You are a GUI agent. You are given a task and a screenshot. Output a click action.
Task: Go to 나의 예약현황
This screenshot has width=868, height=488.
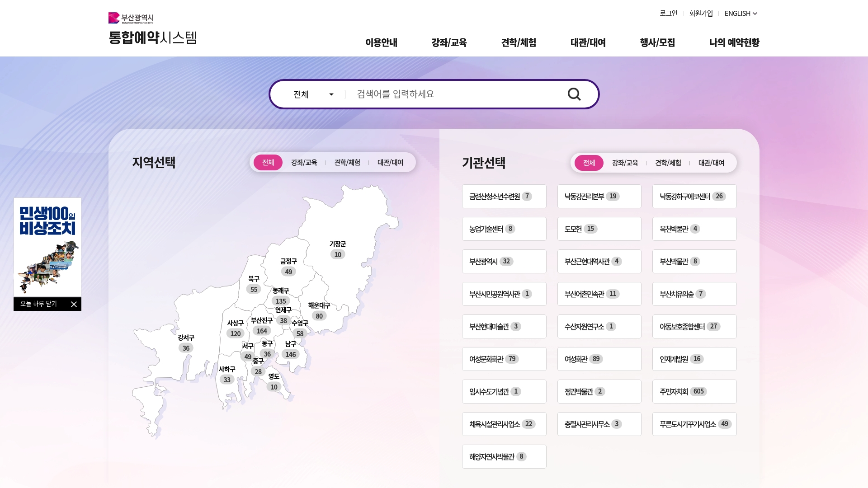point(734,42)
